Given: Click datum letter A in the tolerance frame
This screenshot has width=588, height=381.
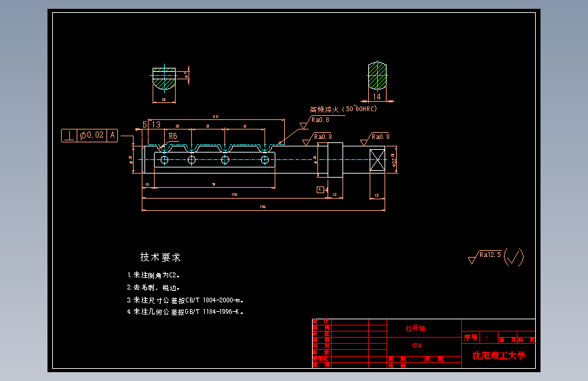Looking at the screenshot, I should pyautogui.click(x=113, y=135).
